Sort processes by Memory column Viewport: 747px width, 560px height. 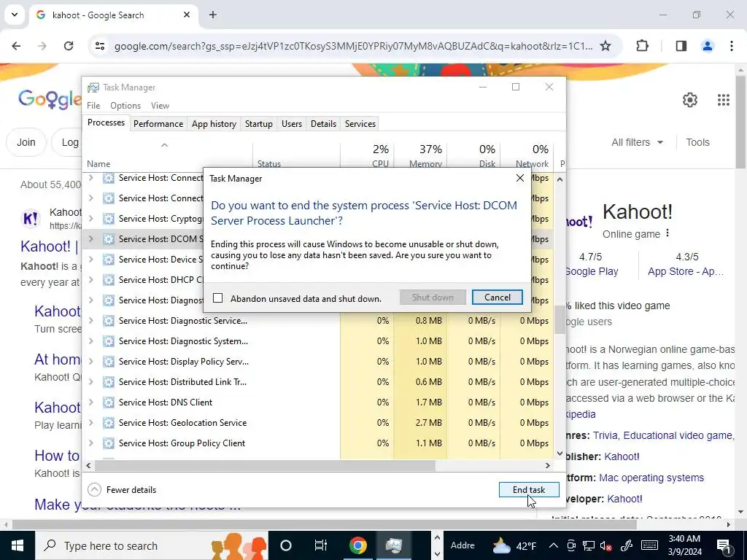coord(420,156)
